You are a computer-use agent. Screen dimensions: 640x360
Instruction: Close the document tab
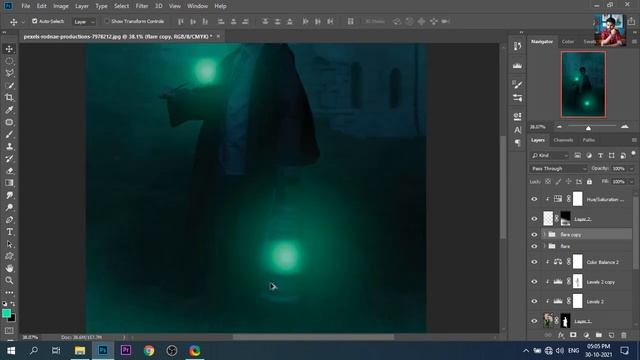(218, 36)
